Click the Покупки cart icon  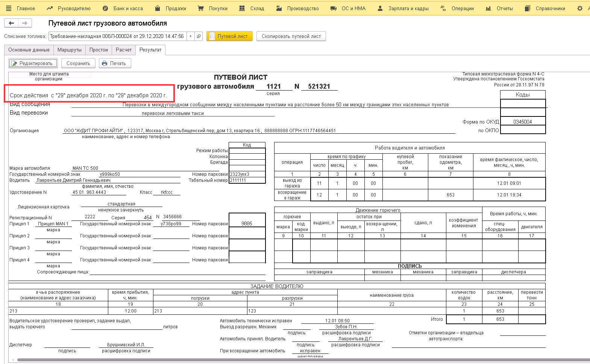[x=201, y=8]
